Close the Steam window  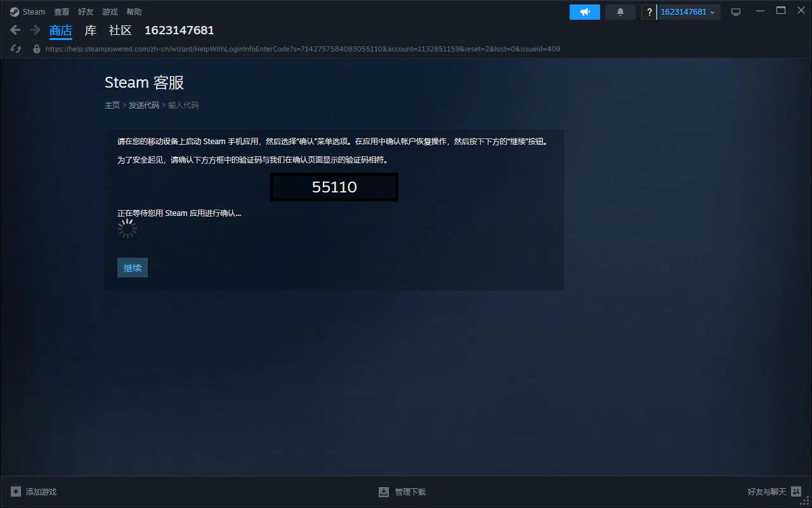click(801, 11)
